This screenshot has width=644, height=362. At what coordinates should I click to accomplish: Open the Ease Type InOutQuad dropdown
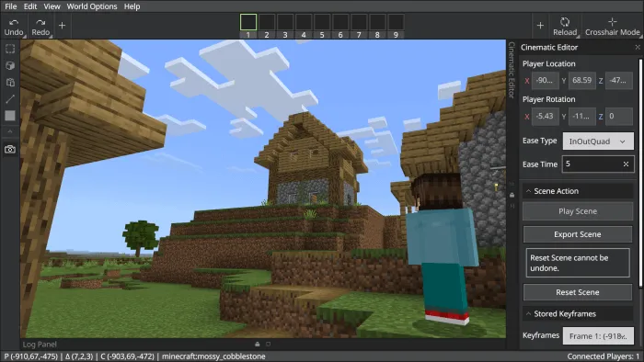(x=598, y=141)
